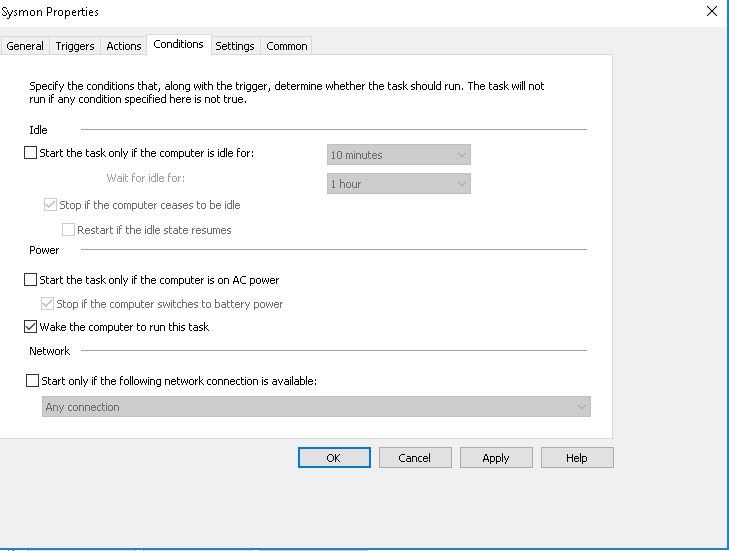Enable start only on AC power
Image resolution: width=729 pixels, height=551 pixels.
pyautogui.click(x=30, y=280)
